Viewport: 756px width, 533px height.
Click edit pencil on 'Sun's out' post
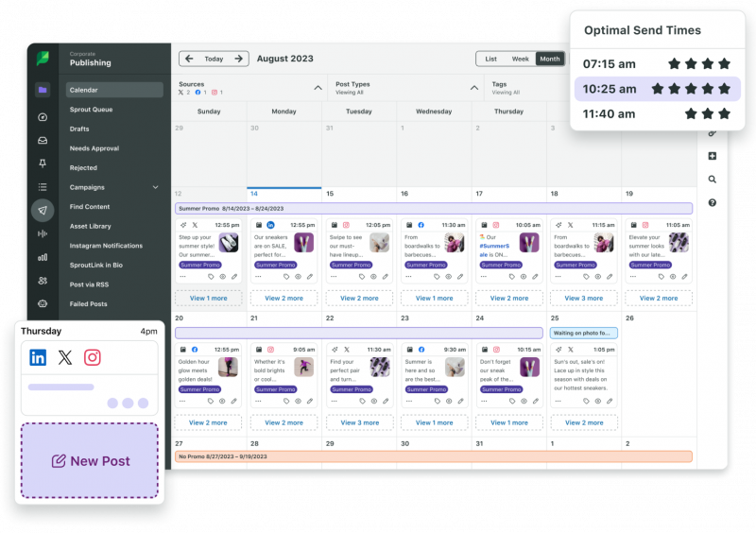click(x=610, y=402)
